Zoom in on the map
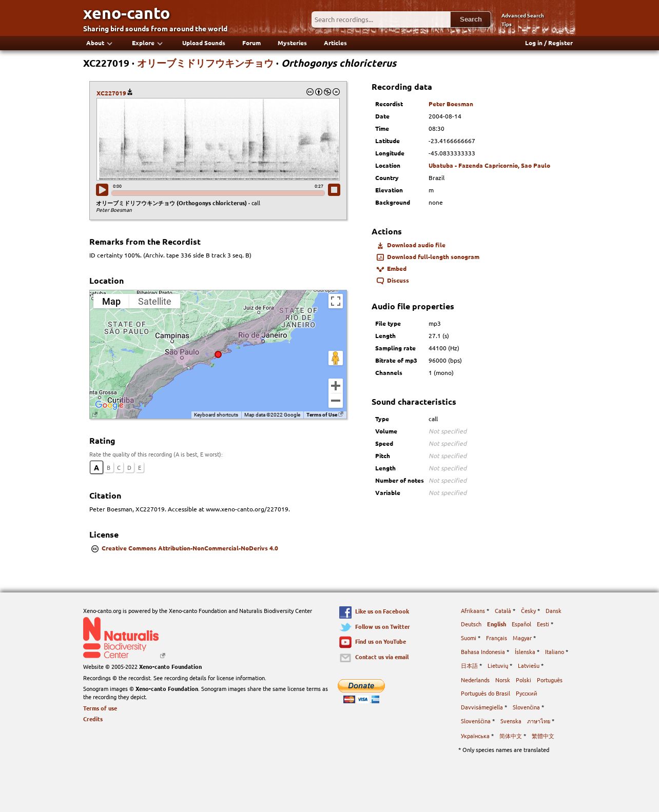The width and height of the screenshot is (659, 812). 336,386
